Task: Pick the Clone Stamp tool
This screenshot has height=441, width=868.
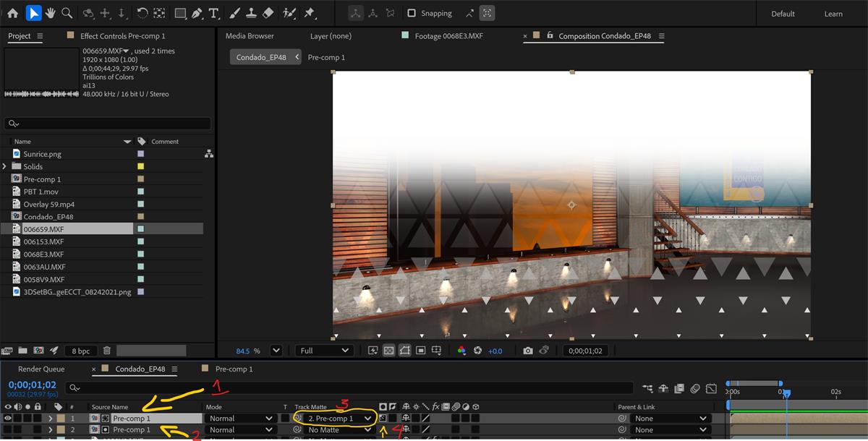Action: click(x=251, y=13)
